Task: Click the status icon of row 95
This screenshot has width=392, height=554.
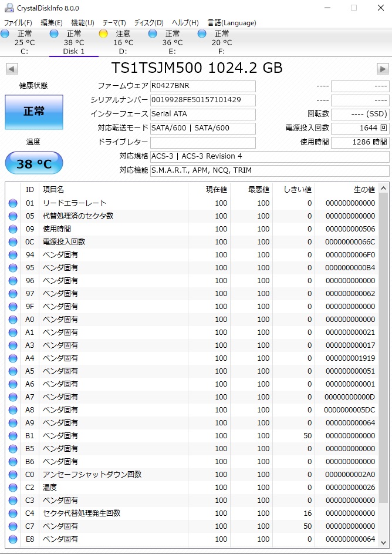Action: (13, 268)
